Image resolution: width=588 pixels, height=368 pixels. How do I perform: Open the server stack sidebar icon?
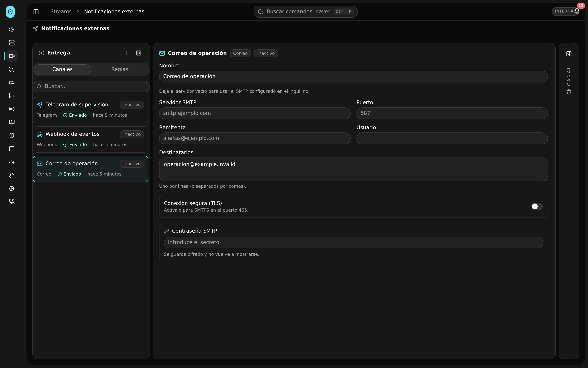click(x=12, y=43)
